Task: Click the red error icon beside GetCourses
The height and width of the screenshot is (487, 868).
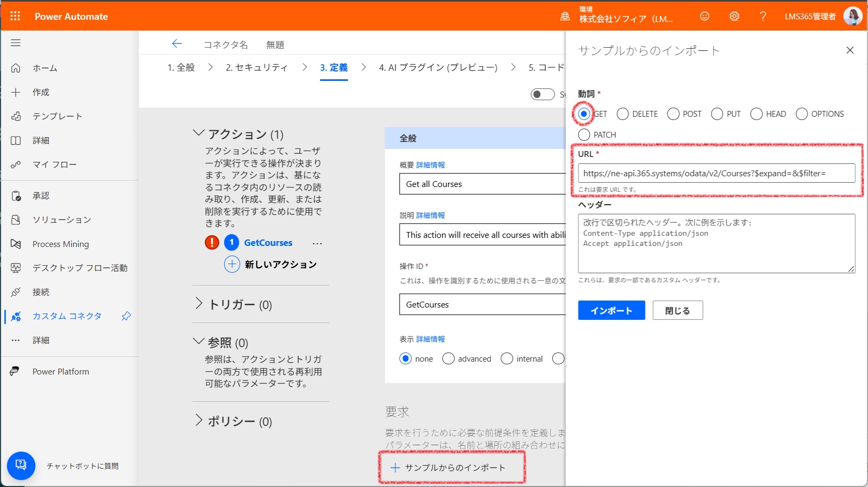Action: [212, 243]
